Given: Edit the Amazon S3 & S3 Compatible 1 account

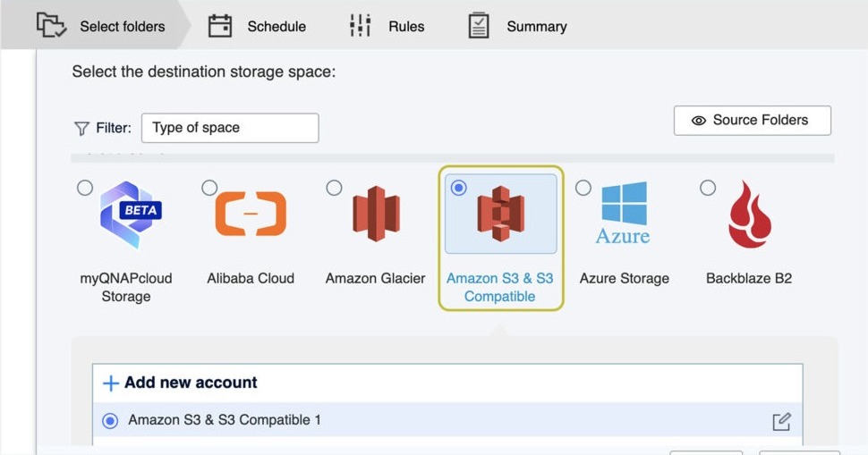Looking at the screenshot, I should [781, 422].
